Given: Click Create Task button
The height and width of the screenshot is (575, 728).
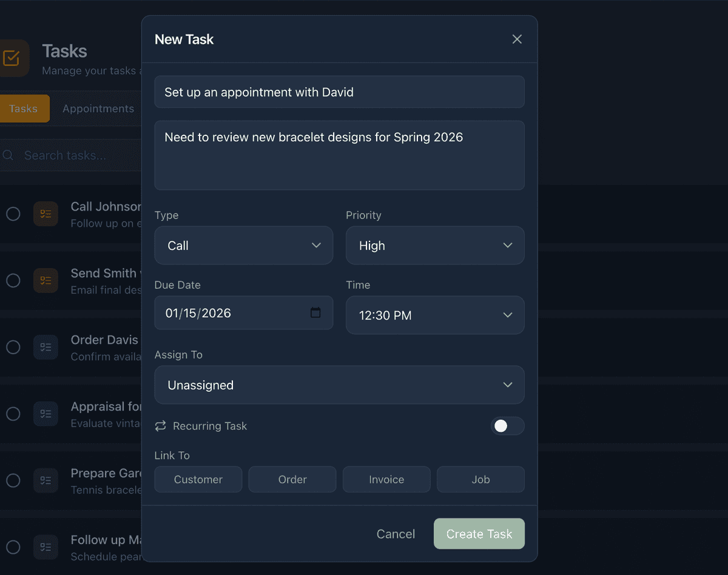Looking at the screenshot, I should (479, 534).
